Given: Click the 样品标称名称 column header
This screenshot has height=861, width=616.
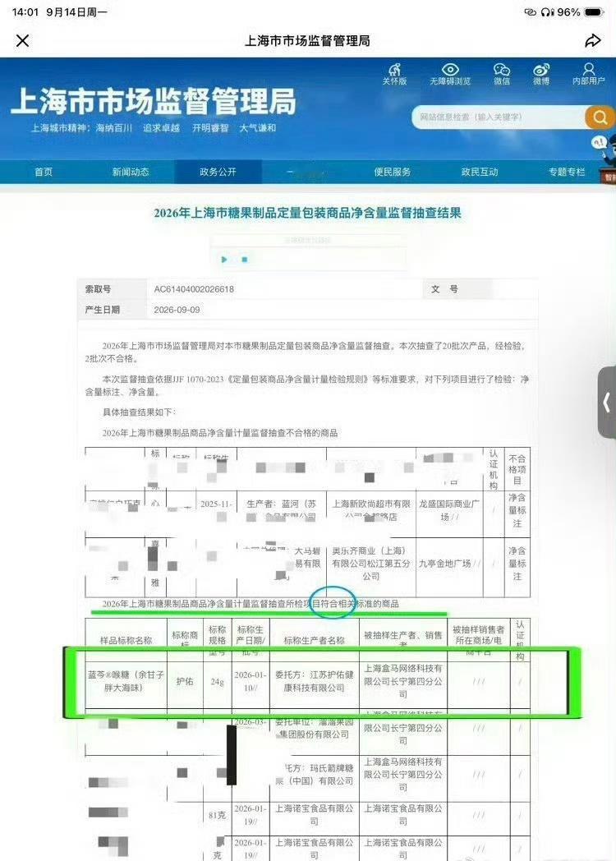Looking at the screenshot, I should [x=126, y=640].
